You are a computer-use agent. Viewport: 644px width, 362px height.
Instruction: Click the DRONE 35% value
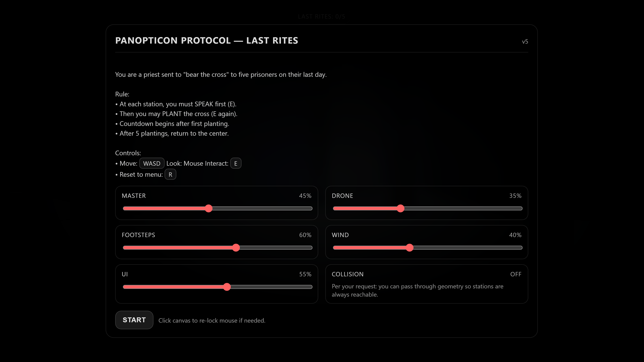tap(515, 196)
